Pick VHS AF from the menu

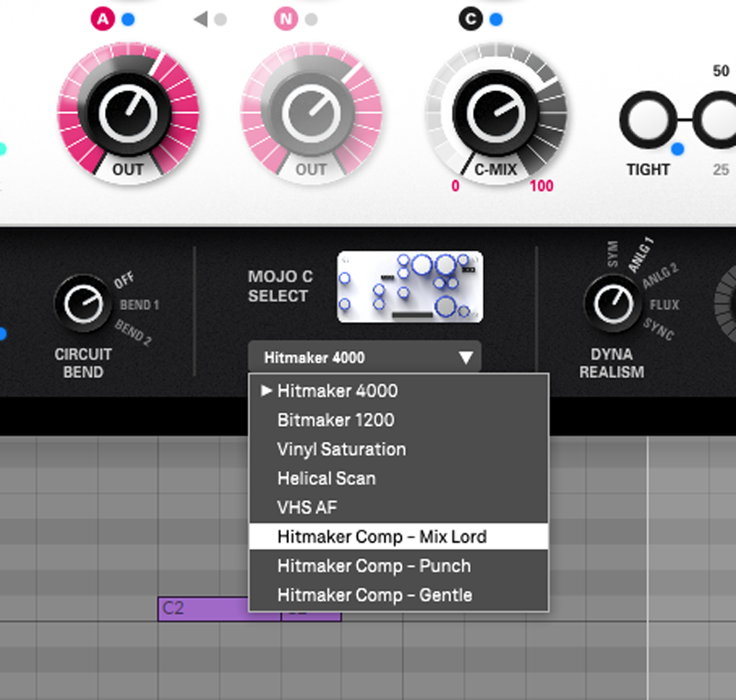click(398, 507)
